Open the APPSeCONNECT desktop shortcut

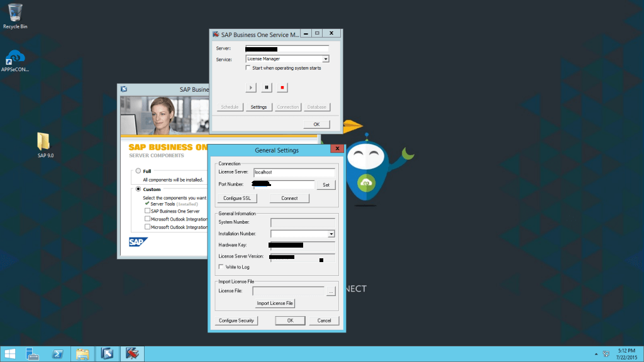(x=15, y=60)
